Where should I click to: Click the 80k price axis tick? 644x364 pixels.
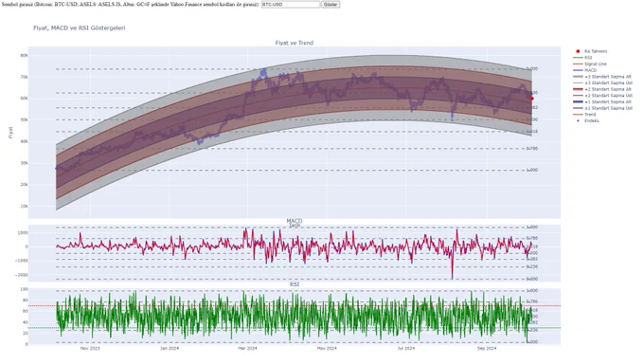[24, 56]
